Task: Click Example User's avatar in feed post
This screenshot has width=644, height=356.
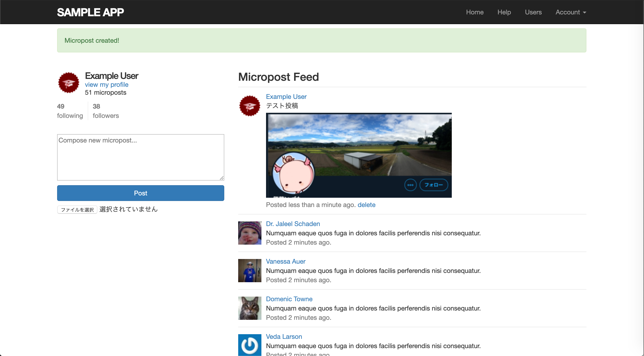Action: tap(250, 106)
